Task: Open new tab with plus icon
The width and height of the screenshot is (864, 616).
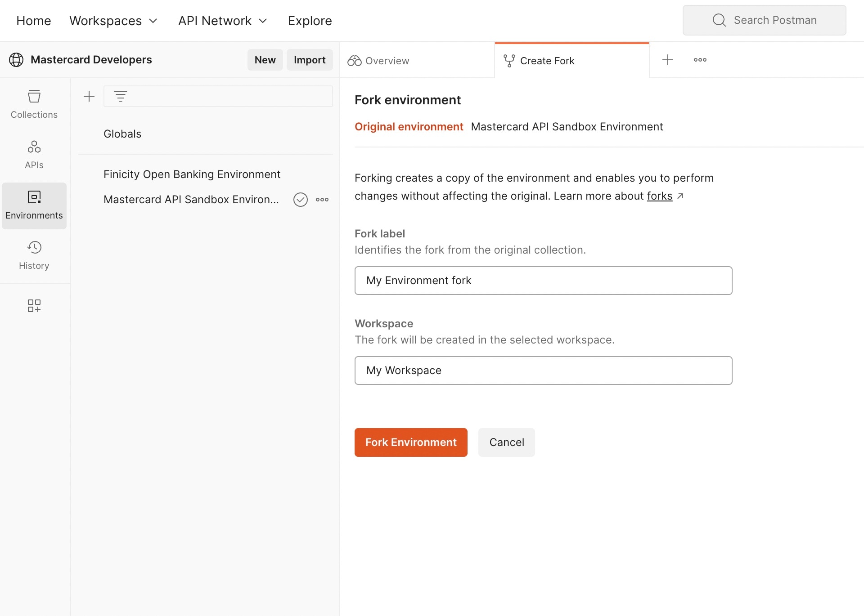Action: (668, 60)
